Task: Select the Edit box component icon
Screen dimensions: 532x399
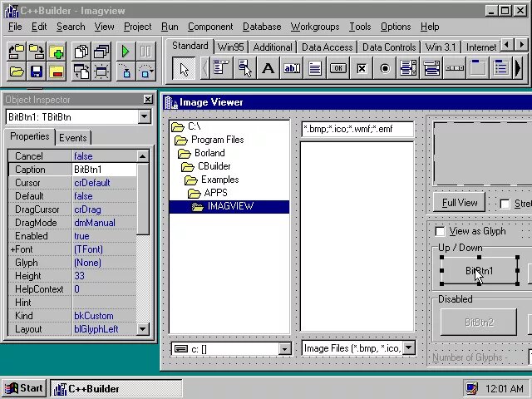Action: pyautogui.click(x=292, y=68)
